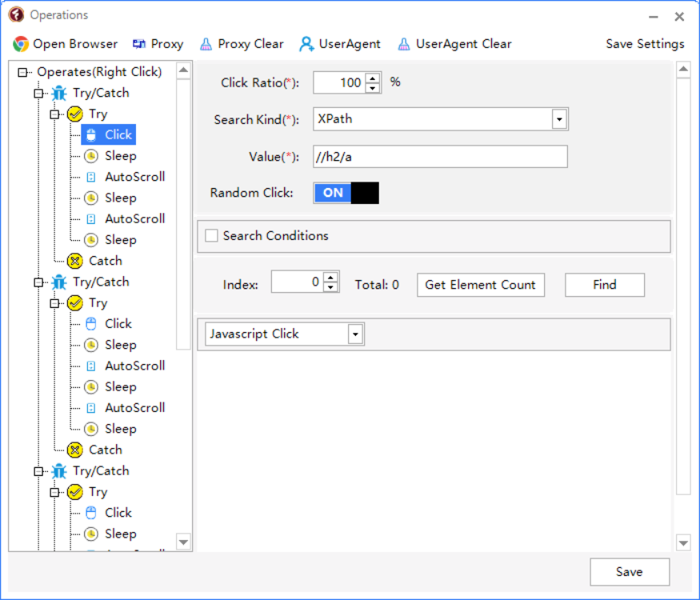Click the Find button
This screenshot has width=700, height=600.
point(604,285)
